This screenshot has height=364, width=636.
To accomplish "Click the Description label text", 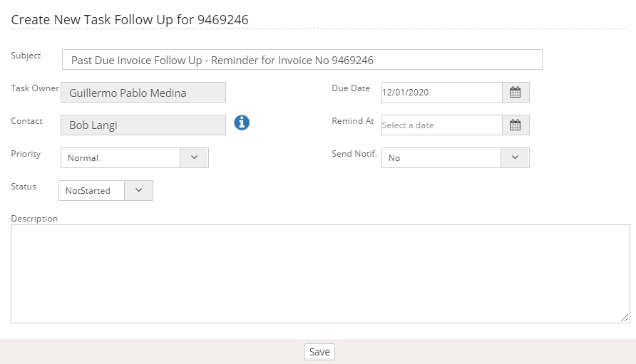I will pyautogui.click(x=34, y=219).
